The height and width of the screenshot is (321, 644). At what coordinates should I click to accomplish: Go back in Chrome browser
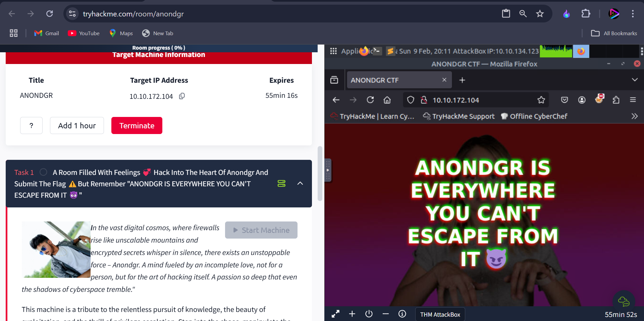[x=12, y=14]
